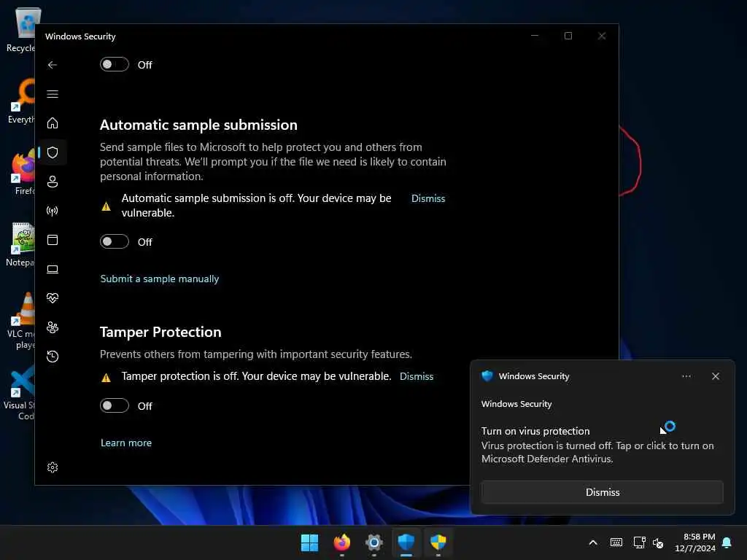Select the blue Windows Security shield on the taskbar
Viewport: 747px width, 560px height.
click(x=406, y=542)
